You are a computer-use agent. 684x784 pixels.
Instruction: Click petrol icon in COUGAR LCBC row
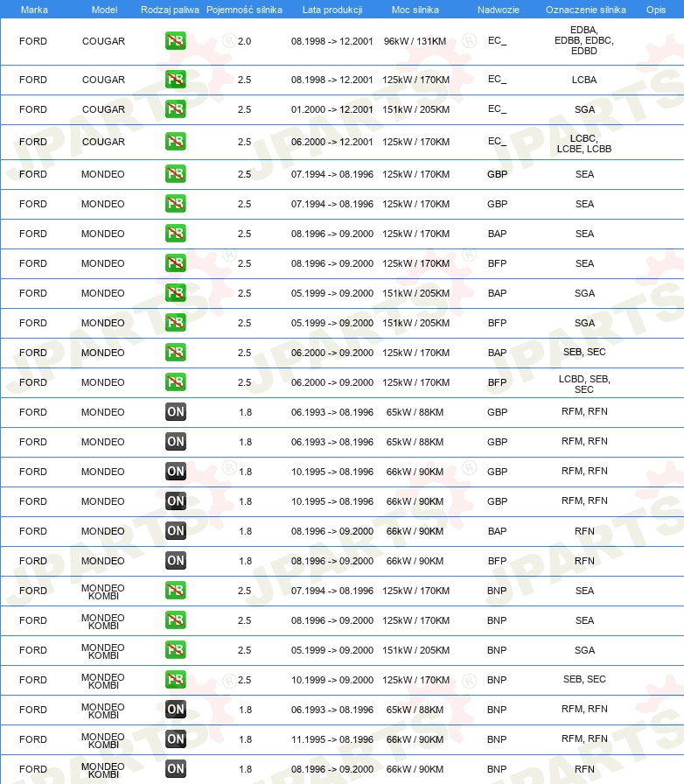(176, 142)
